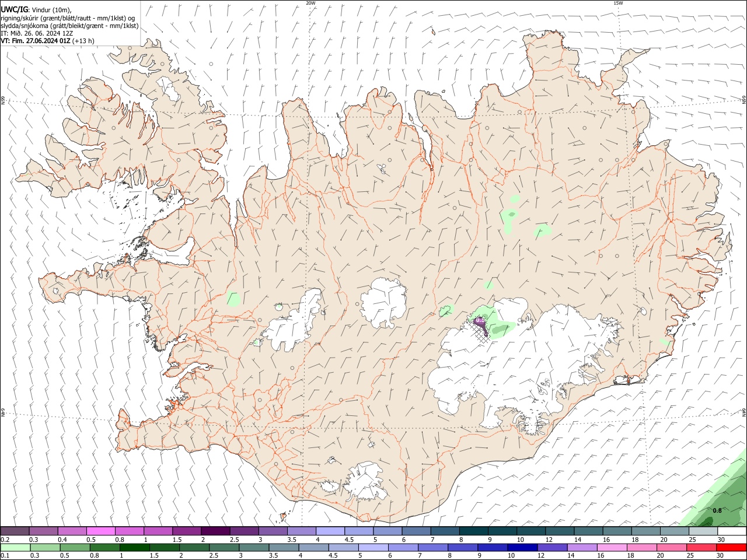The height and width of the screenshot is (560, 747).
Task: Choose the snow legend swatch labeled 14
Action: click(x=588, y=531)
